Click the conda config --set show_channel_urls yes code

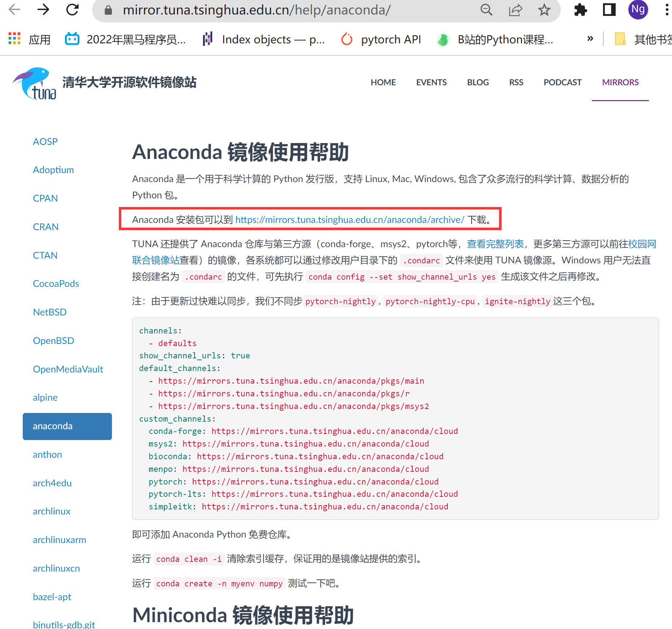coord(402,277)
